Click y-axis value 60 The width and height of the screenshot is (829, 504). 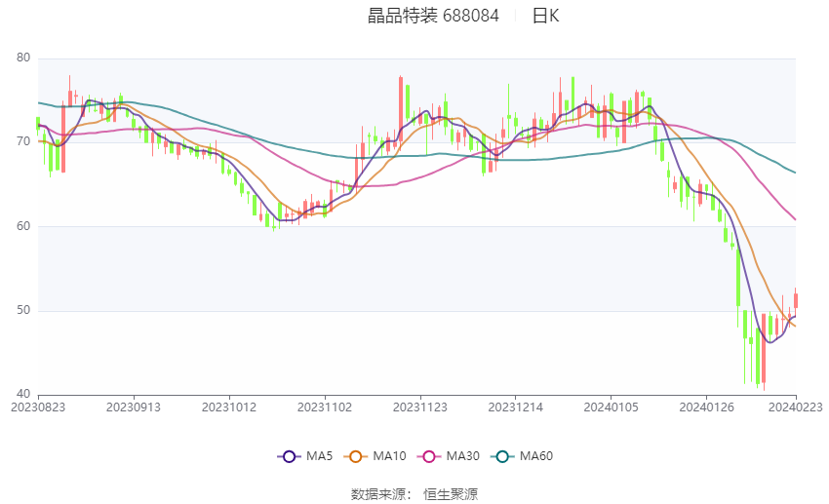click(23, 226)
